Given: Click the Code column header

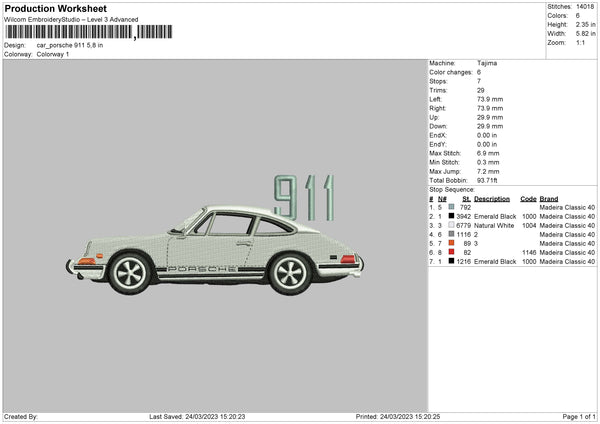Looking at the screenshot, I should pyautogui.click(x=529, y=198).
